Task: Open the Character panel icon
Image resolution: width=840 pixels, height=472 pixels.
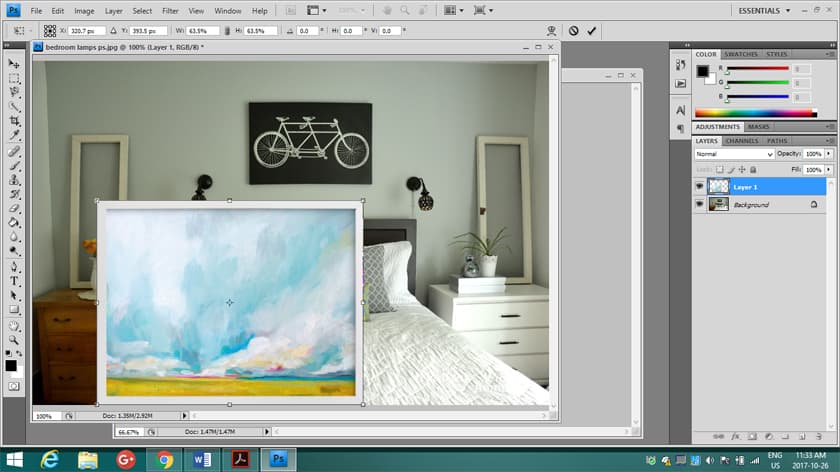Action: pyautogui.click(x=680, y=110)
